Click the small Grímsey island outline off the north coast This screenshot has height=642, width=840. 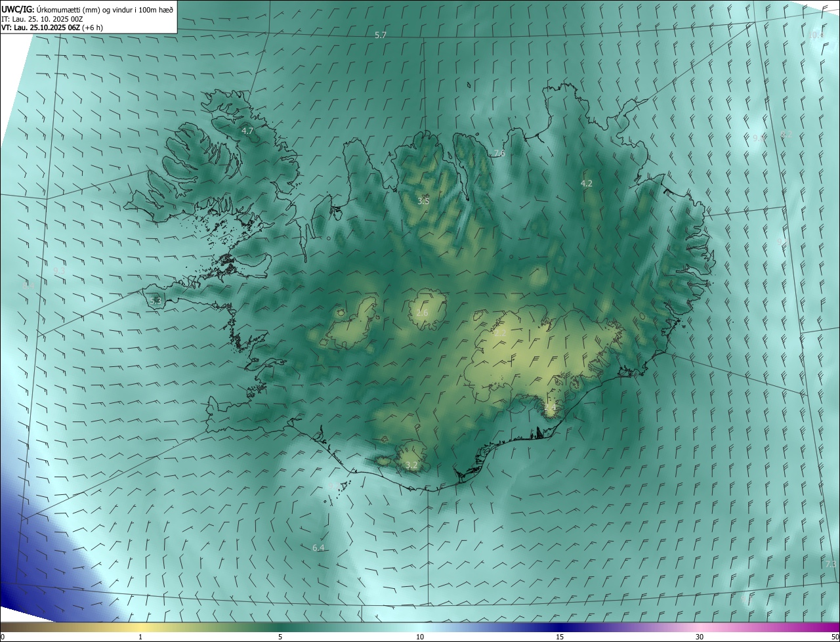point(470,84)
